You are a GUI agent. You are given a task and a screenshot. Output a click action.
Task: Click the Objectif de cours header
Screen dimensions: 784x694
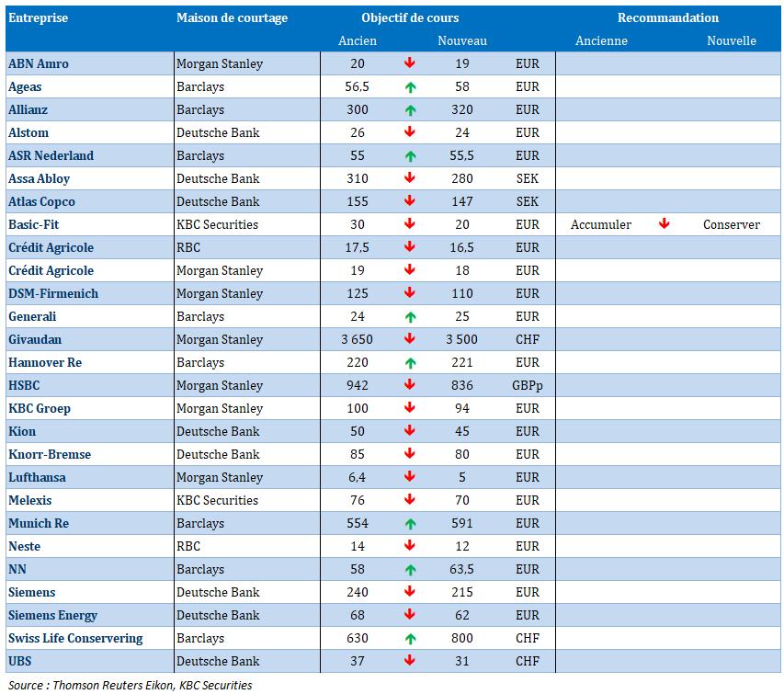click(x=410, y=18)
